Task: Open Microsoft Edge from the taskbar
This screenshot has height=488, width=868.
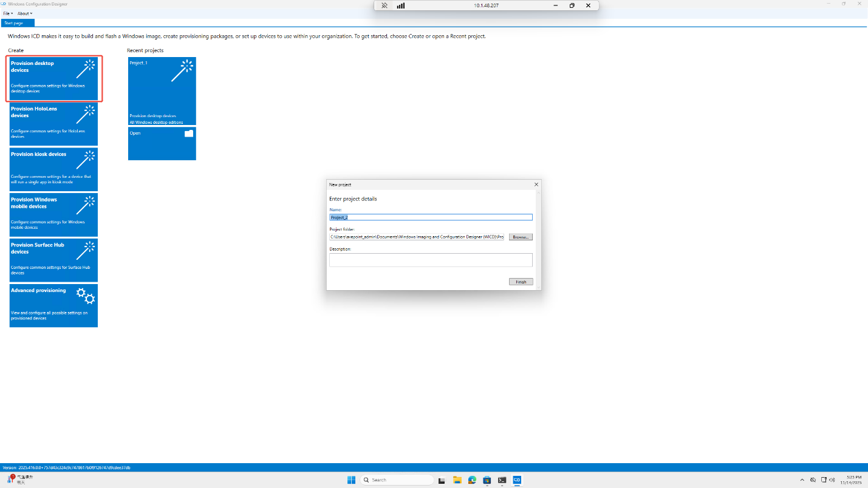Action: (x=472, y=480)
